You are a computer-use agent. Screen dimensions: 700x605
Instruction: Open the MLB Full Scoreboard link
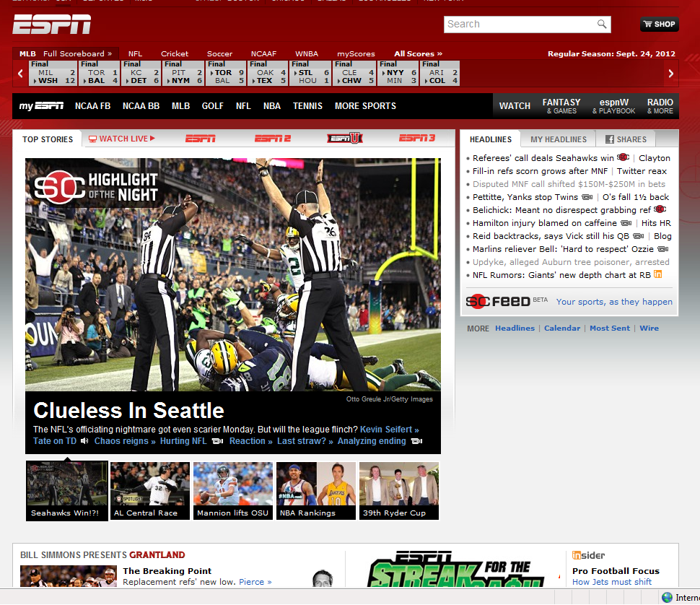[x=77, y=53]
